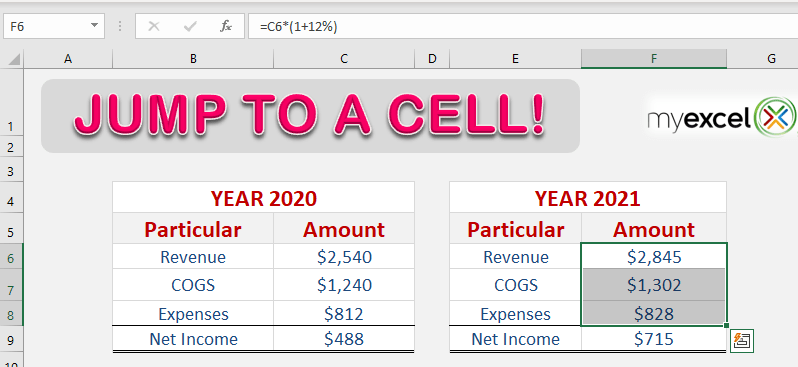Click the Cancel X icon in formula bar

click(x=154, y=26)
